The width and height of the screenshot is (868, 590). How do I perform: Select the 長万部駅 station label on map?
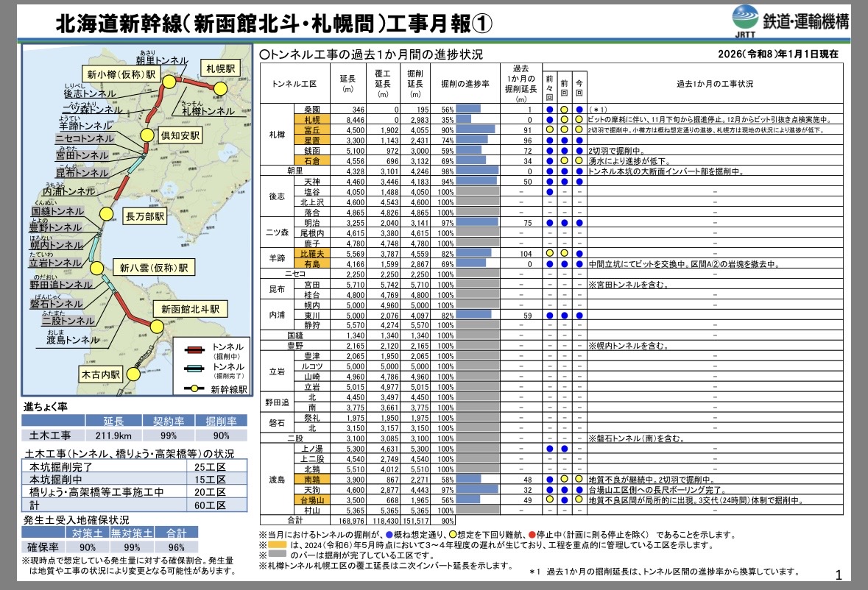coord(145,217)
